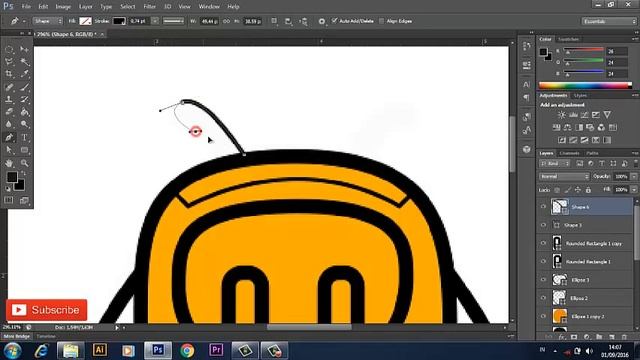The height and width of the screenshot is (360, 640).
Task: Select the History Brush tool
Action: [x=24, y=99]
